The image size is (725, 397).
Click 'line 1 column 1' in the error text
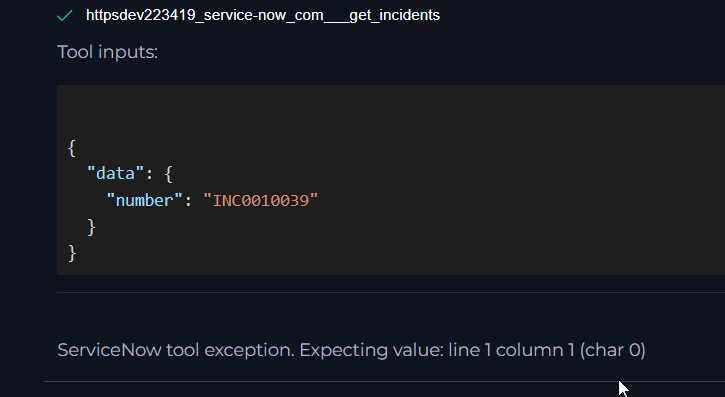click(511, 350)
